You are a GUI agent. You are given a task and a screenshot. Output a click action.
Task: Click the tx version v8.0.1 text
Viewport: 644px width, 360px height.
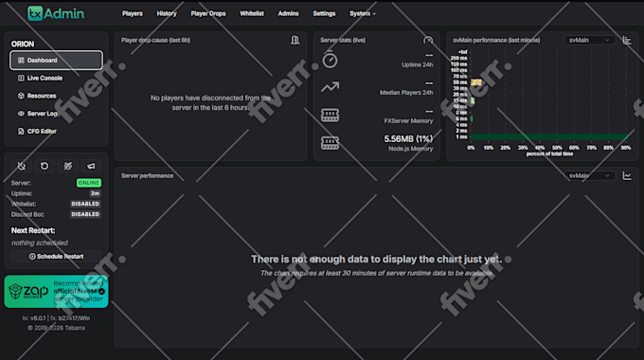[34, 318]
